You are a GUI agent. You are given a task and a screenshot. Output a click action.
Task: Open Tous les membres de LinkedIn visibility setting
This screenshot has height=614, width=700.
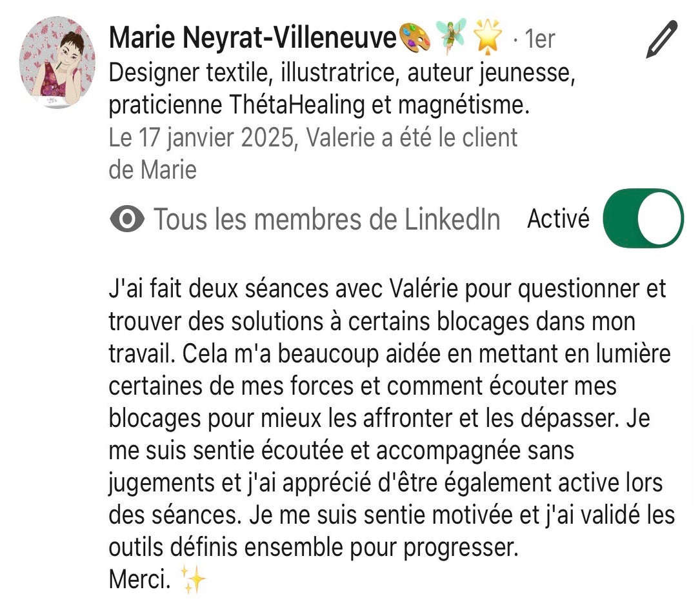[x=326, y=220]
